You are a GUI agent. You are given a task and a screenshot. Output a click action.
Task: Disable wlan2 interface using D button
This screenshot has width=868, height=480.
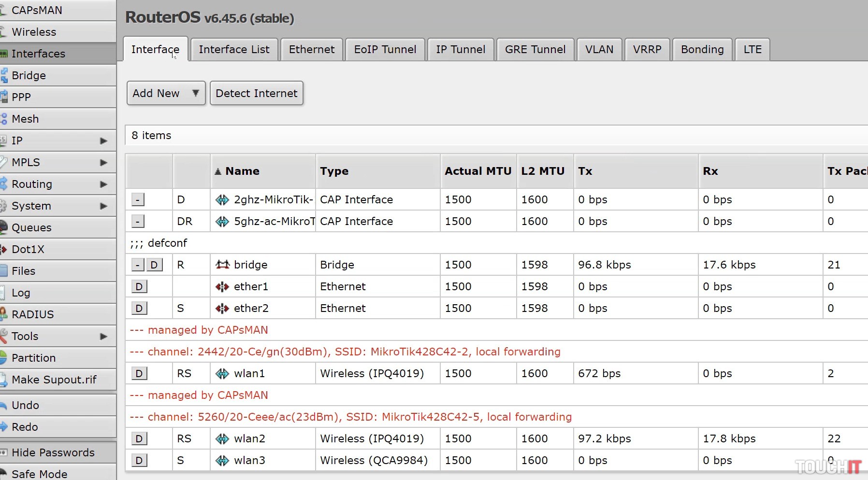139,439
